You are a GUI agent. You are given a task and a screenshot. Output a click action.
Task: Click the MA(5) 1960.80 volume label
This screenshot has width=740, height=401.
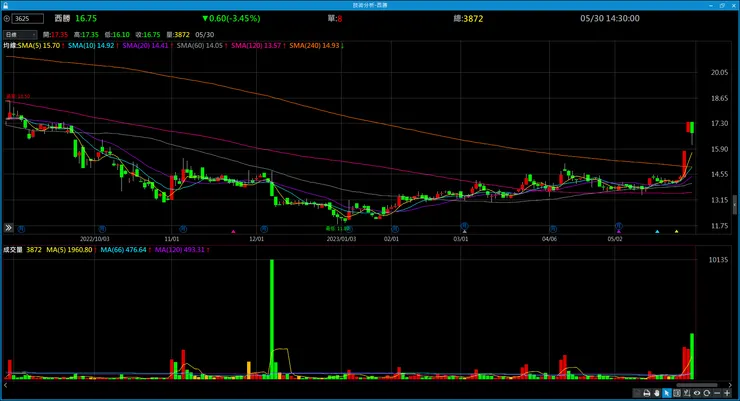(x=69, y=250)
